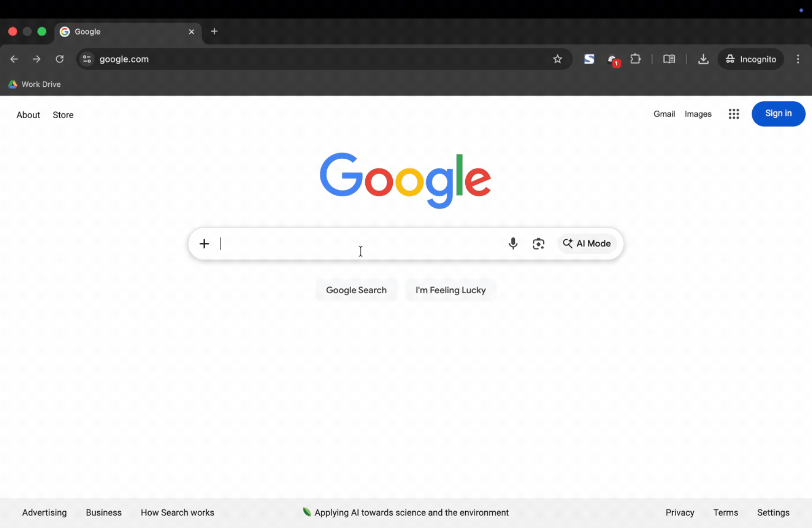Open Chrome downloads icon

(703, 59)
